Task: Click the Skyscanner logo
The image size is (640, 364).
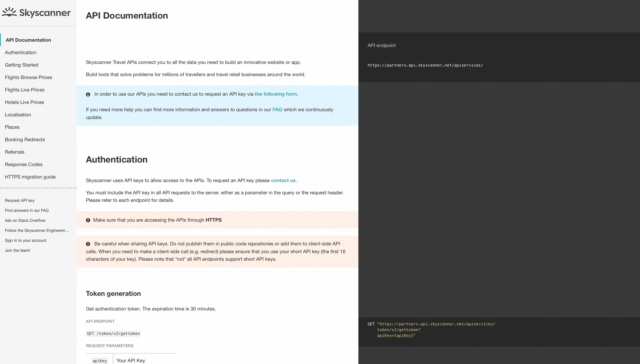Action: (36, 12)
